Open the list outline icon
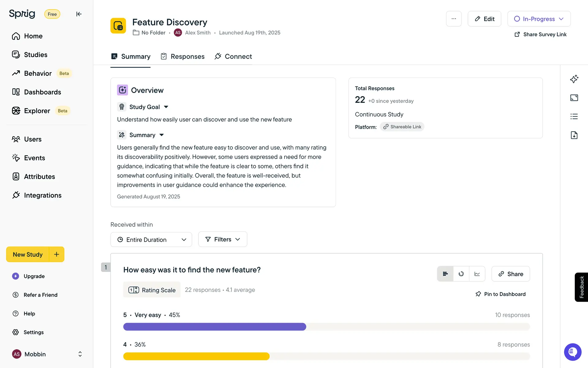 (574, 117)
